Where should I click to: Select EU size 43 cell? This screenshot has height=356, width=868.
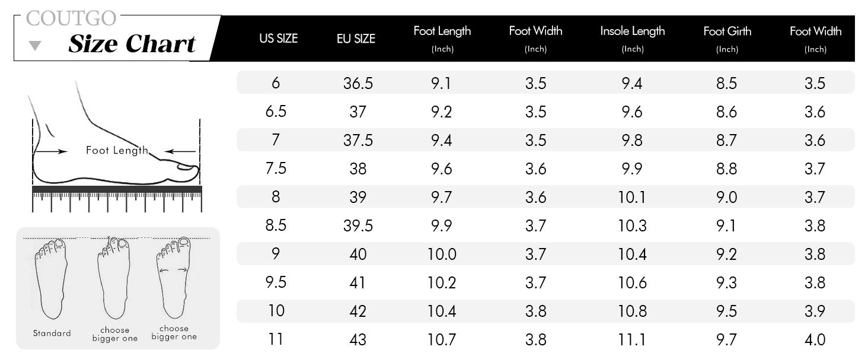(358, 339)
